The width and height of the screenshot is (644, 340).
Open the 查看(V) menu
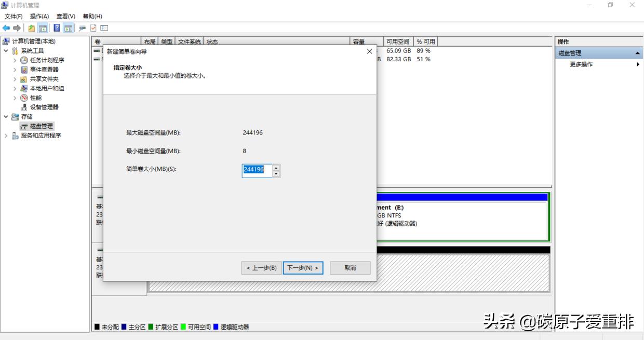pyautogui.click(x=66, y=17)
